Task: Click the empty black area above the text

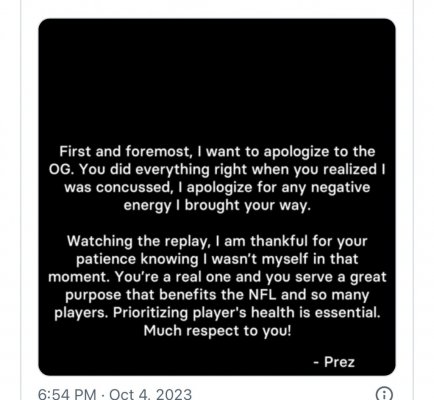Action: (x=217, y=80)
